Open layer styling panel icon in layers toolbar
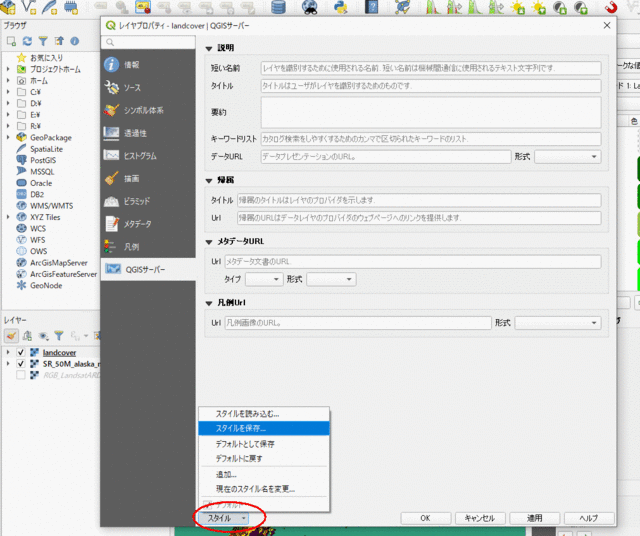Image resolution: width=640 pixels, height=536 pixels. pyautogui.click(x=11, y=336)
